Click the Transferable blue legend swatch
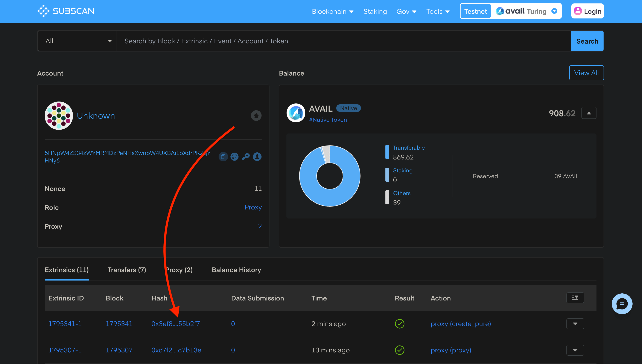This screenshot has width=642, height=364. 387,152
